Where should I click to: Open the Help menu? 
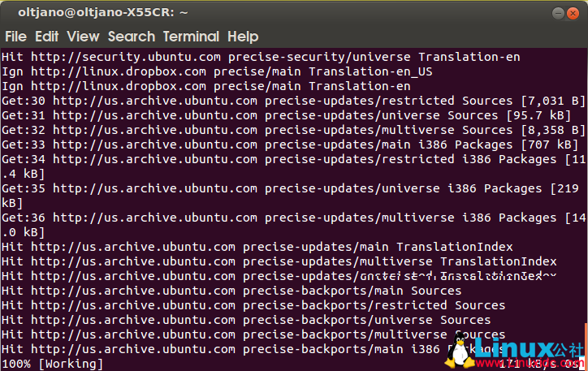[243, 37]
